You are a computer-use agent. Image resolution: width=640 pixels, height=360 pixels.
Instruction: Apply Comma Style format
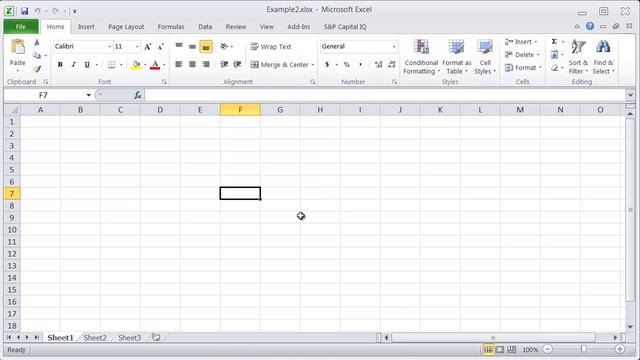[x=360, y=64]
